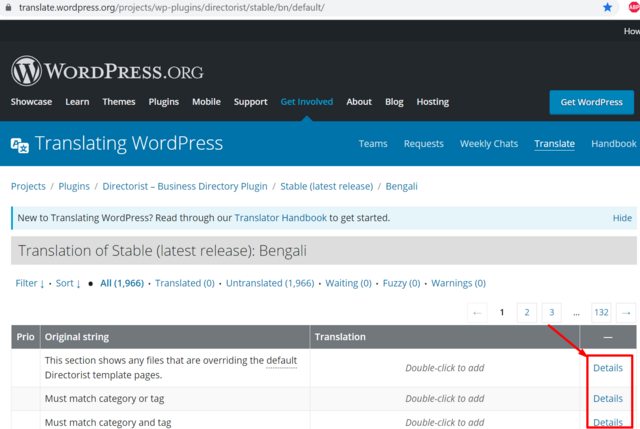Go to Plugins breadcrumb link
The width and height of the screenshot is (640, 429).
coord(74,186)
